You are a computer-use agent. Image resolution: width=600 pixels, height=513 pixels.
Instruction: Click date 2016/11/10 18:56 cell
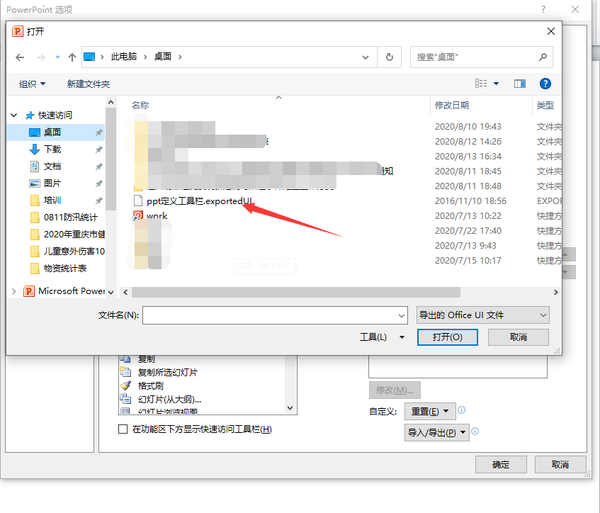point(470,201)
